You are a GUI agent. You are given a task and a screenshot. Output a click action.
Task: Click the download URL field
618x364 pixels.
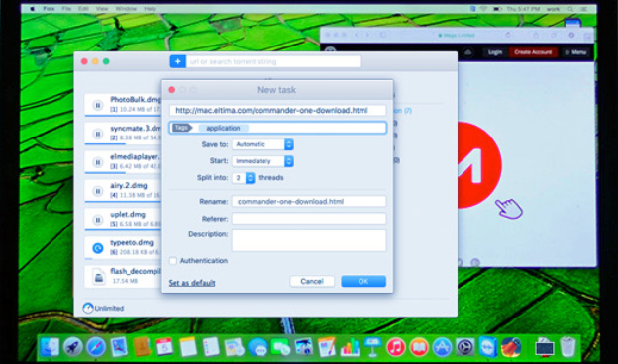(278, 110)
